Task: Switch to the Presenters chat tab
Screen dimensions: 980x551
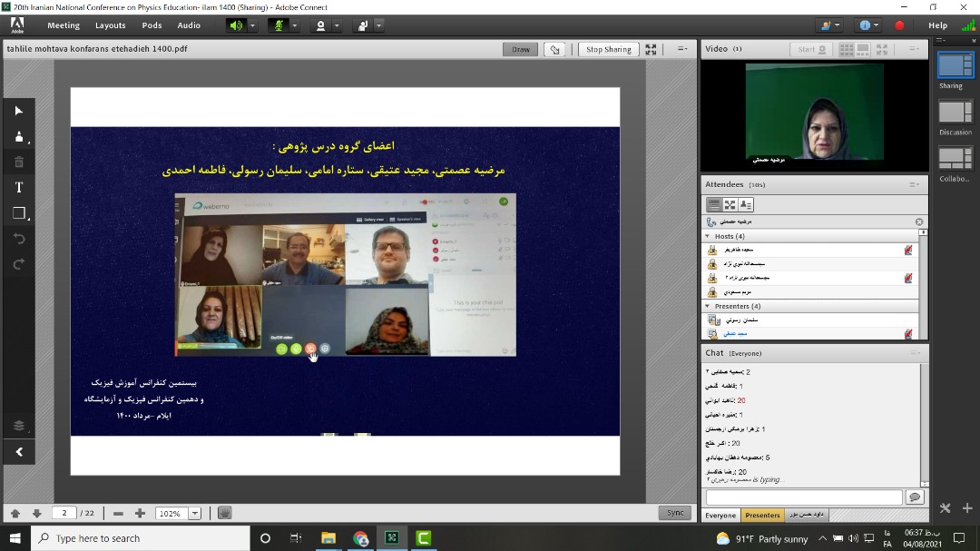Action: coord(762,515)
